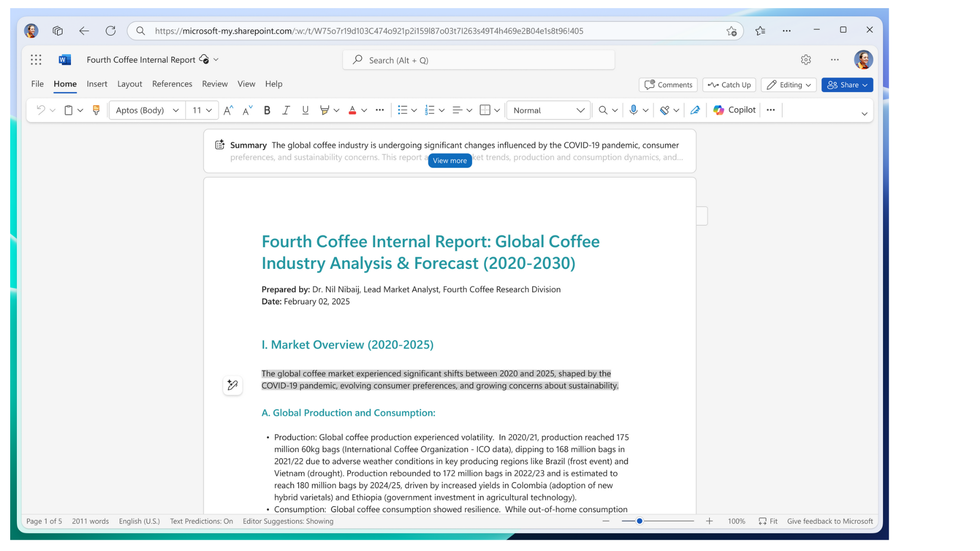
Task: Open the Insert tab
Action: (x=97, y=84)
